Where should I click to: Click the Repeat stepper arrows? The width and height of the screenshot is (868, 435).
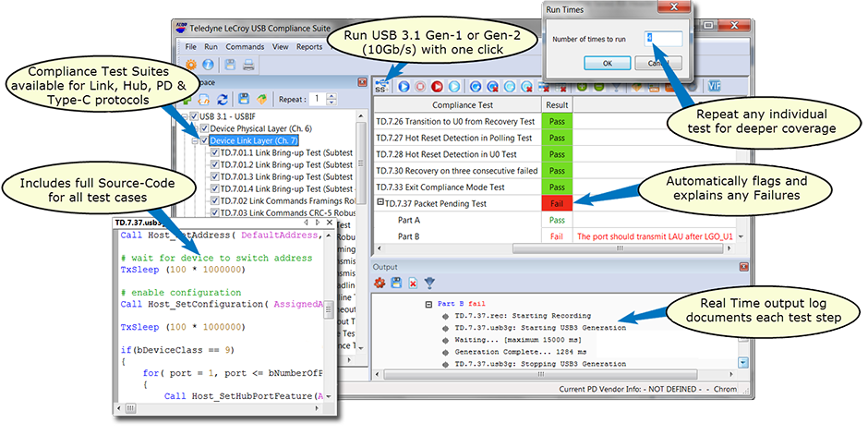tap(332, 99)
